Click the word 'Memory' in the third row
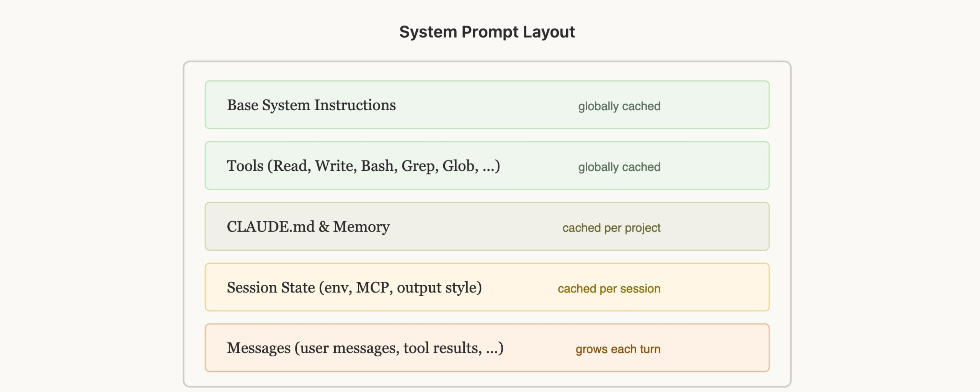Image resolution: width=980 pixels, height=392 pixels. [361, 227]
